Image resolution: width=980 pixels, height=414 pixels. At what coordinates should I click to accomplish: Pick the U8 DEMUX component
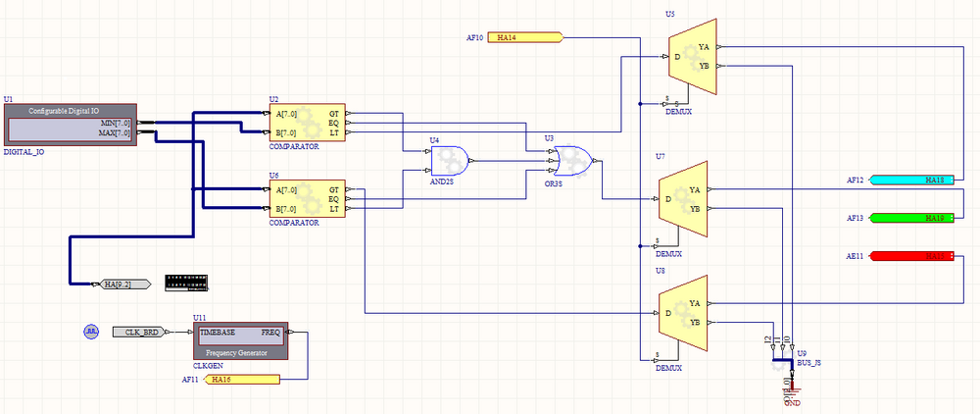pyautogui.click(x=682, y=312)
